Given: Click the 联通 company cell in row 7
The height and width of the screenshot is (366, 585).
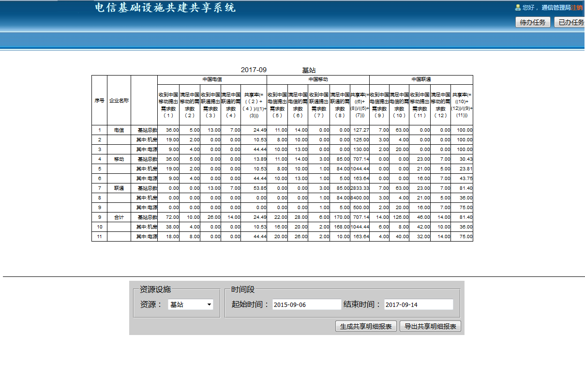Looking at the screenshot, I should point(119,188).
